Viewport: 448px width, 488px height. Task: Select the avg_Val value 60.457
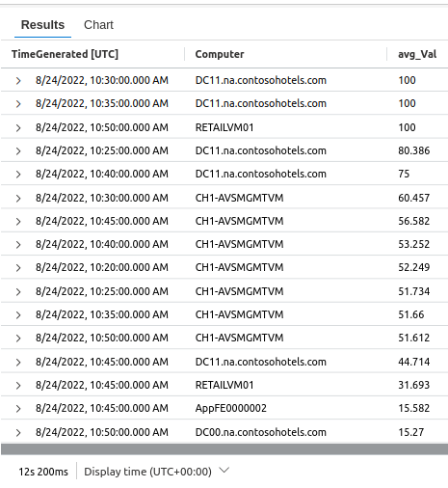(x=414, y=198)
